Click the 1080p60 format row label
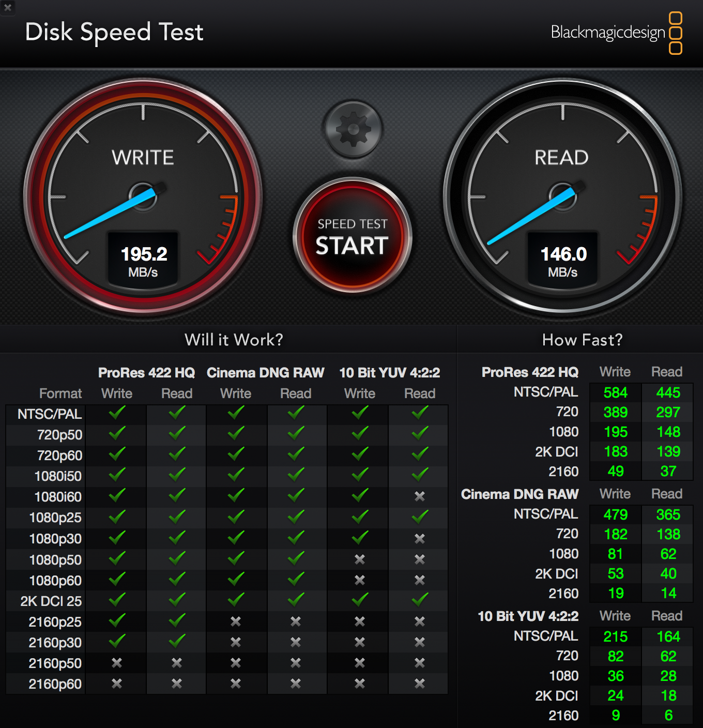Viewport: 703px width, 728px height. tap(55, 581)
